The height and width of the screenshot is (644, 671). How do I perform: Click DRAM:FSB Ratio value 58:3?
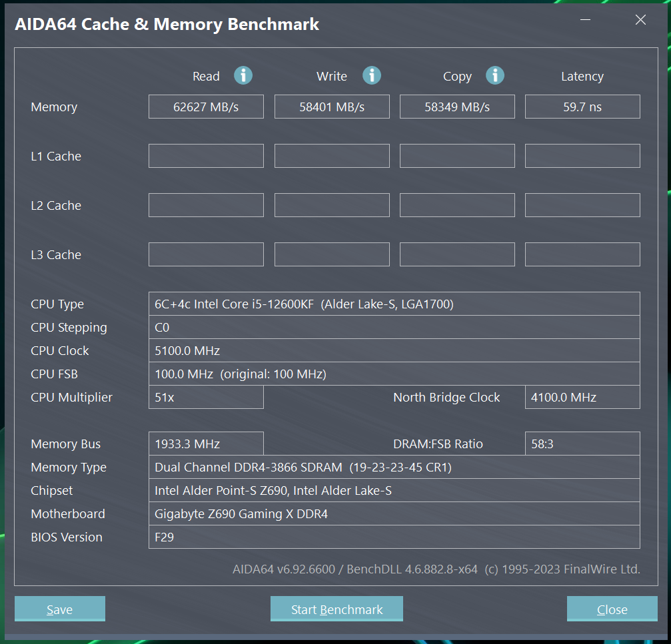[582, 444]
